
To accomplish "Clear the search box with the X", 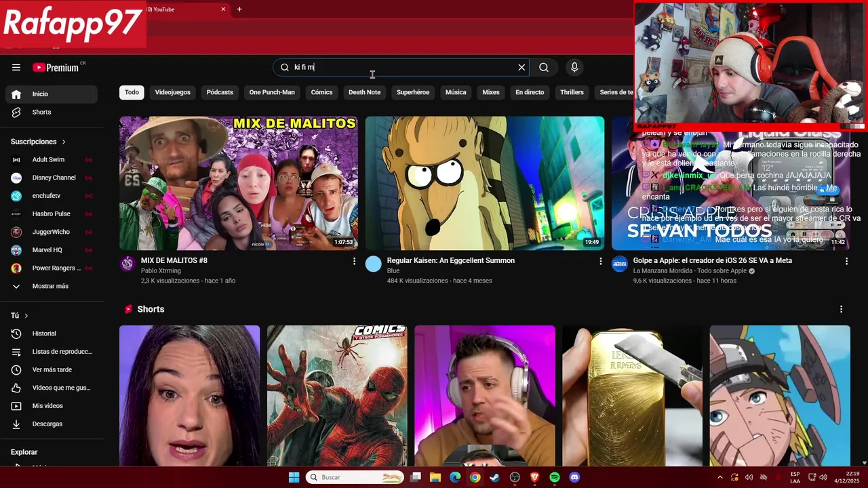I will (521, 67).
